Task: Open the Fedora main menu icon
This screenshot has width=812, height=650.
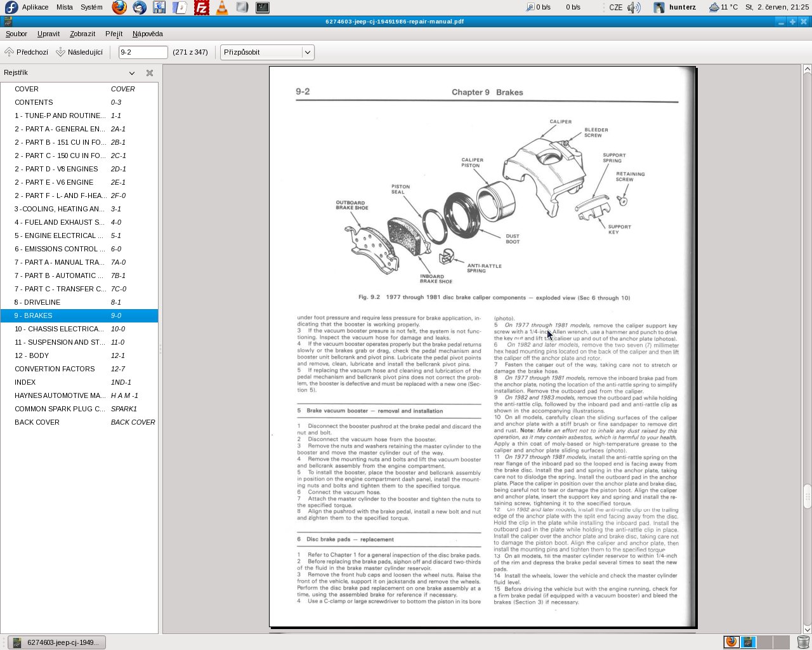Action: (x=11, y=8)
